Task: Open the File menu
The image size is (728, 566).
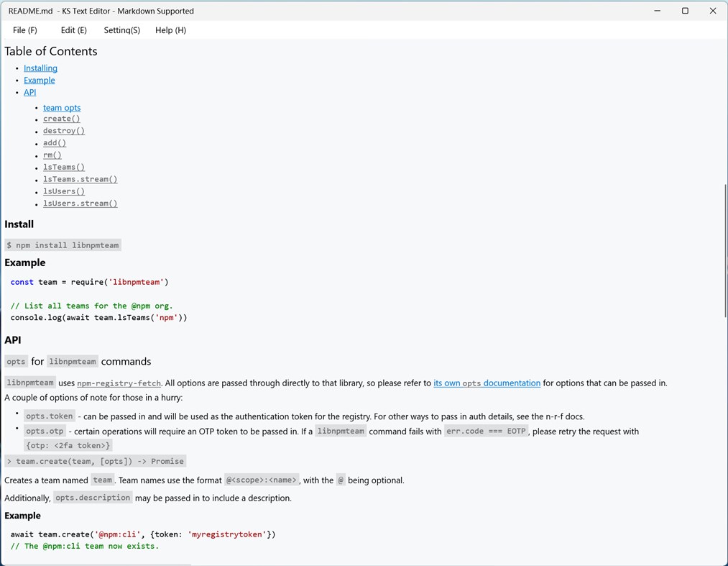Action: pyautogui.click(x=24, y=30)
